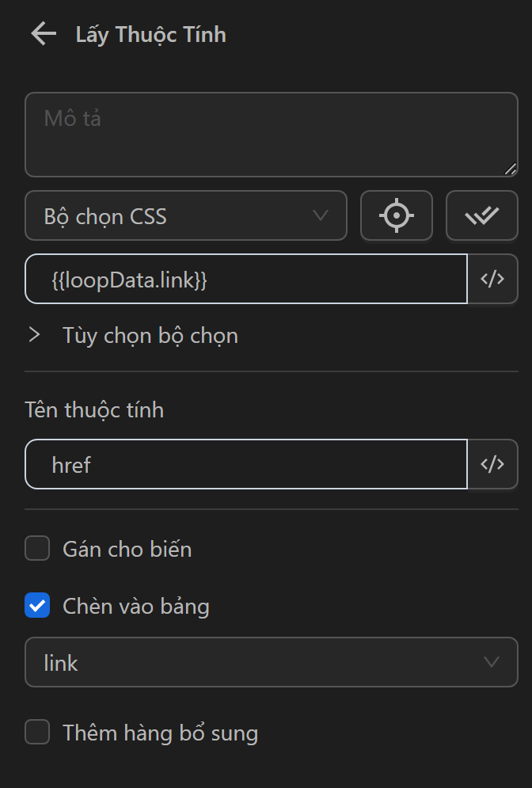Viewport: 532px width, 788px height.
Task: Uncheck the Chèn vào bảng checkbox
Action: (37, 607)
